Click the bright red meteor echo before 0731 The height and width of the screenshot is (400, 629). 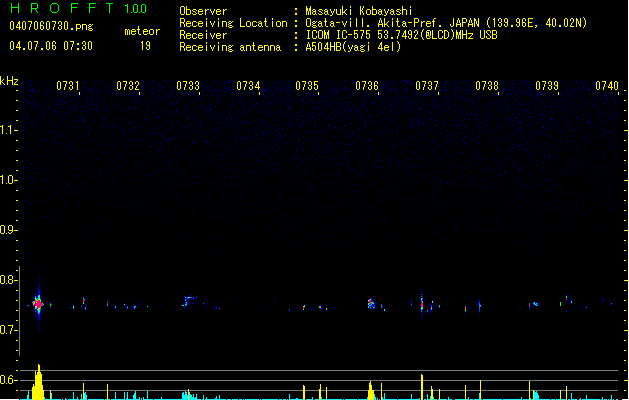click(x=38, y=304)
